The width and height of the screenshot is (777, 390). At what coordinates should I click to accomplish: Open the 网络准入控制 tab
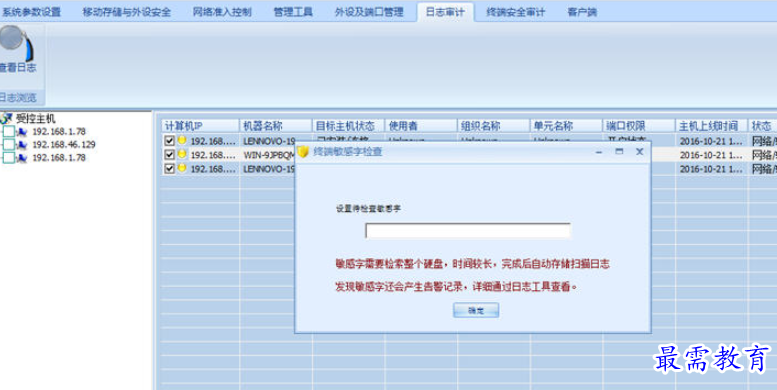pyautogui.click(x=222, y=12)
